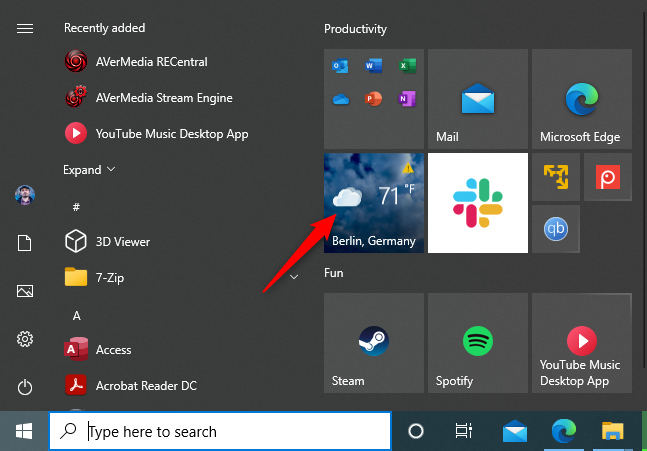Launch the YouTube Music Desktop App tile

581,343
